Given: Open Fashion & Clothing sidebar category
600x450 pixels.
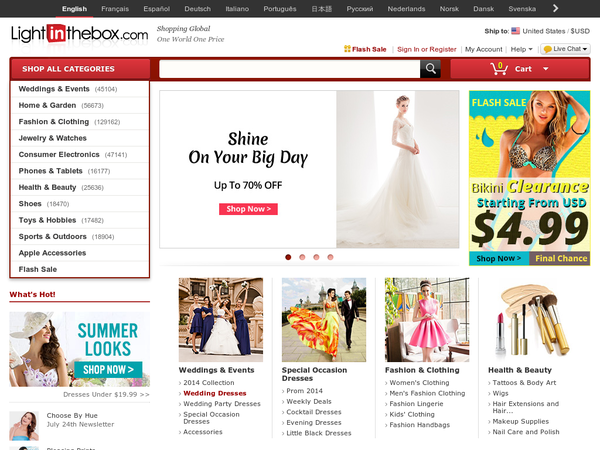Looking at the screenshot, I should (80, 122).
